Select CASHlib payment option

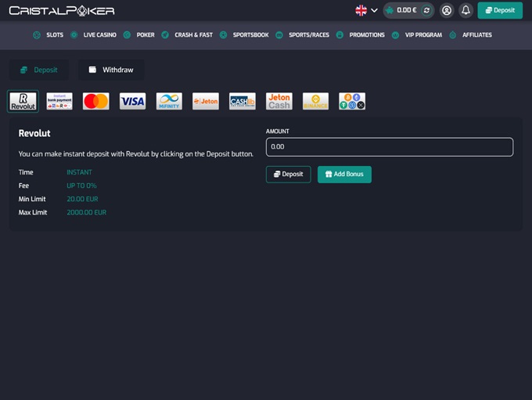click(242, 101)
